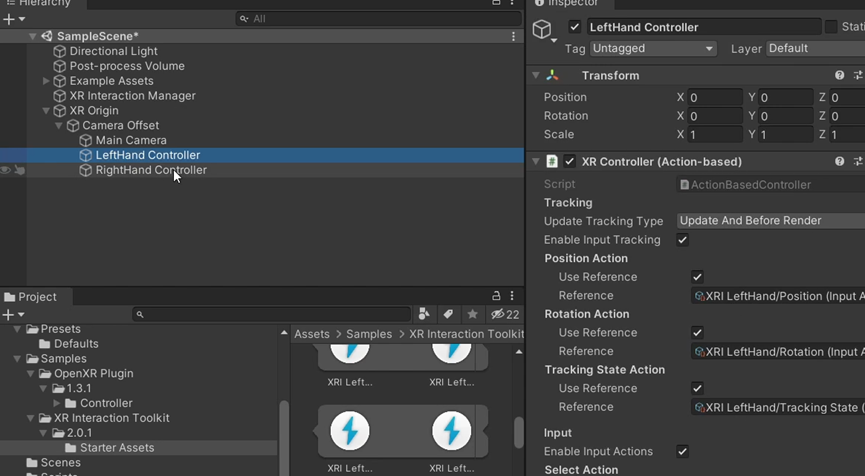Select Main Camera in Hierarchy

coord(131,141)
